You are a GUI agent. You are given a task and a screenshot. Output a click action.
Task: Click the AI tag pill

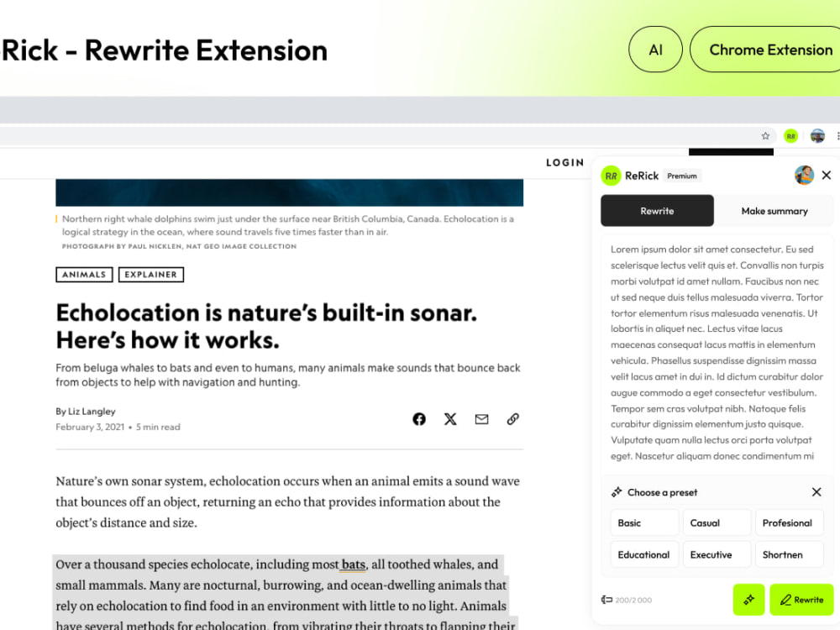655,50
